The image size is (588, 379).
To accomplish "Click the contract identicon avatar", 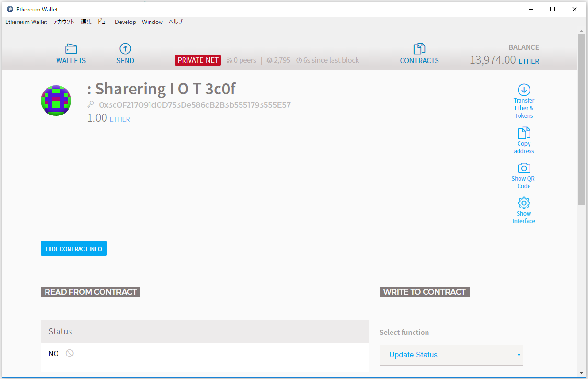I will 56,101.
